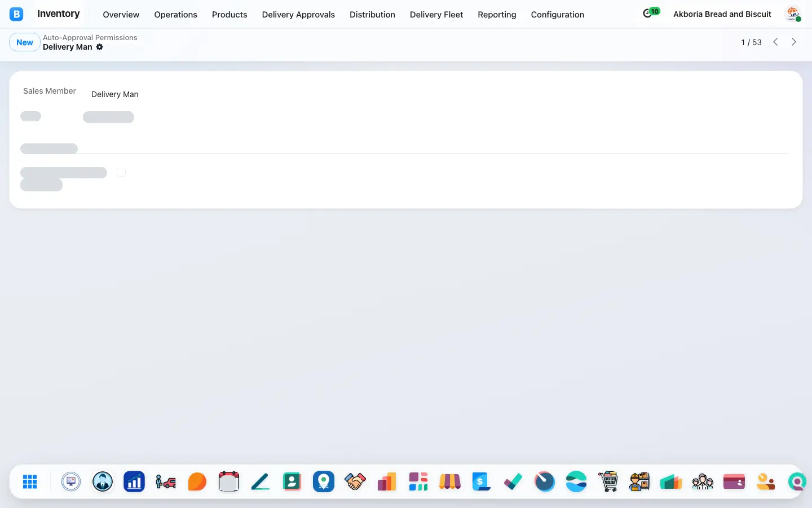Image resolution: width=812 pixels, height=508 pixels.
Task: Click the Inventory app title
Action: (59, 14)
